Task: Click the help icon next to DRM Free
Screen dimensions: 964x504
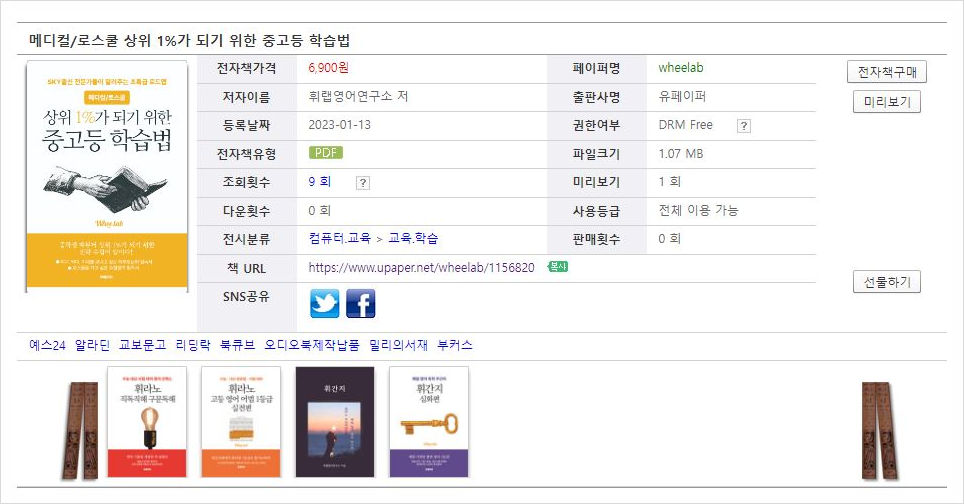Action: [x=743, y=126]
